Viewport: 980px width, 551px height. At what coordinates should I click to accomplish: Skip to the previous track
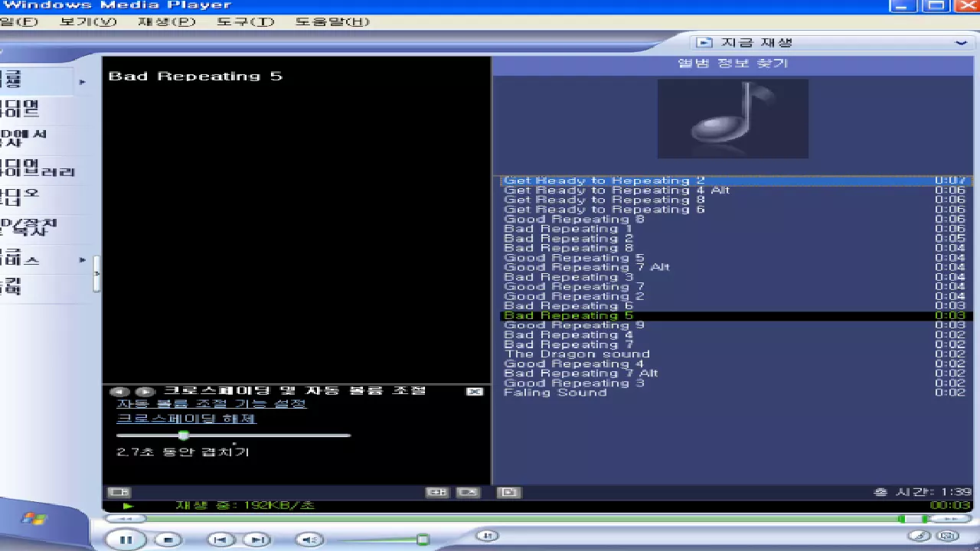221,540
